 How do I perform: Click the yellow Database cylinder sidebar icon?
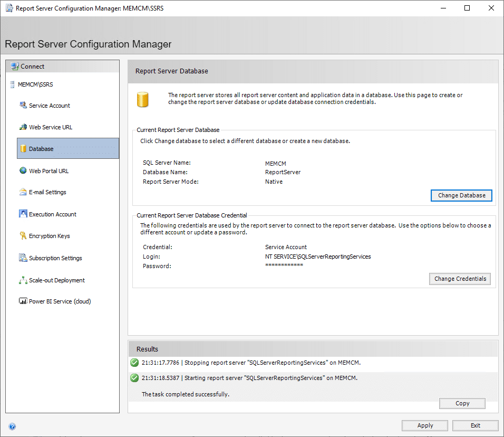23,149
